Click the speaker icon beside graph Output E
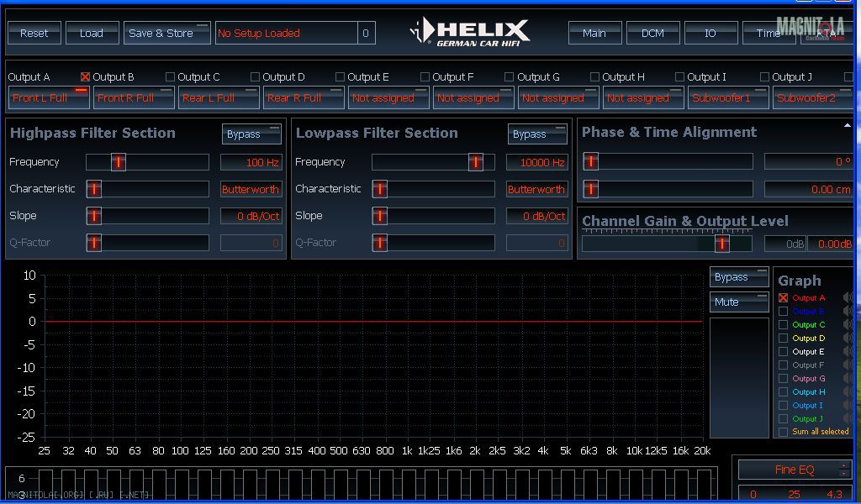The image size is (861, 504). point(848,351)
